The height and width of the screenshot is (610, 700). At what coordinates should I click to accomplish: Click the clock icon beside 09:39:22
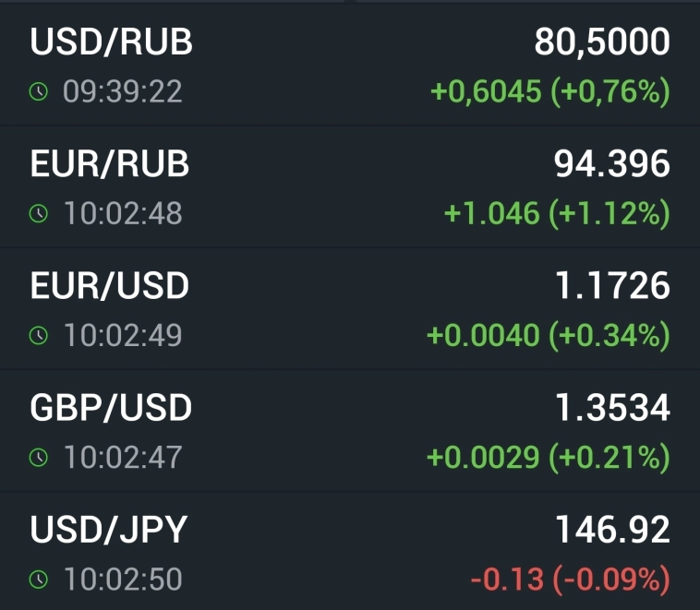[38, 91]
